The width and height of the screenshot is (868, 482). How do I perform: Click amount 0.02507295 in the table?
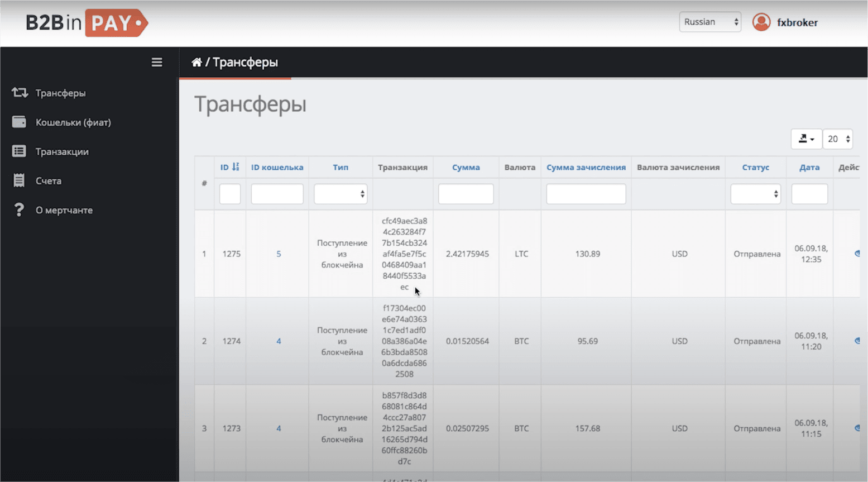coord(467,428)
